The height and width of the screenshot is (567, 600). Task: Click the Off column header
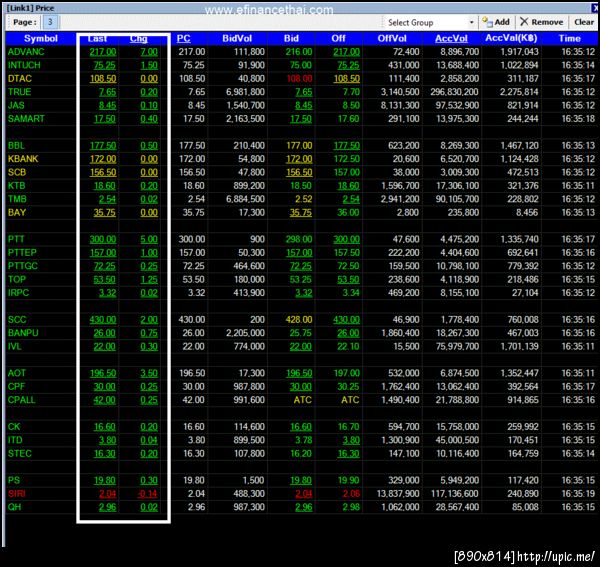click(338, 38)
